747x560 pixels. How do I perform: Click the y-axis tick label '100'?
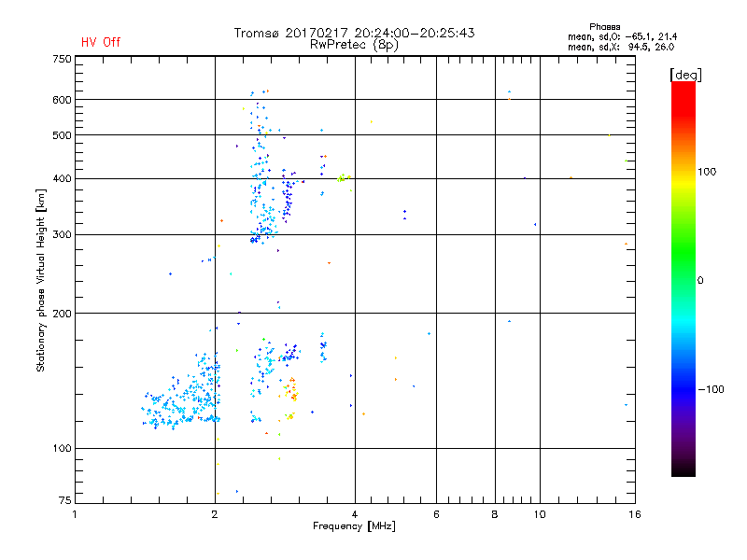(62, 448)
